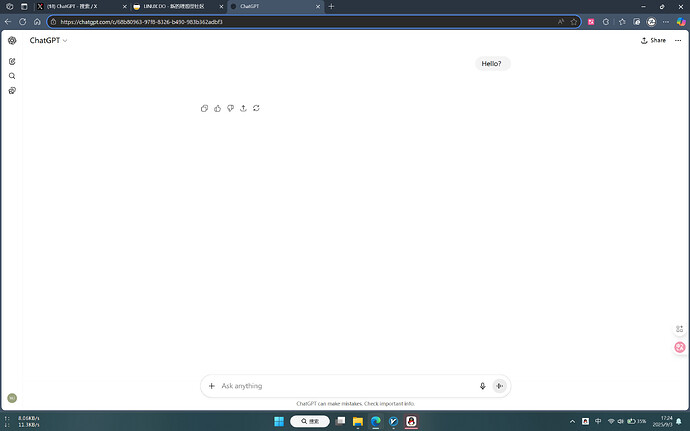Viewport: 690px width, 431px height.
Task: Open the browser profile avatar icon
Action: pyautogui.click(x=651, y=22)
